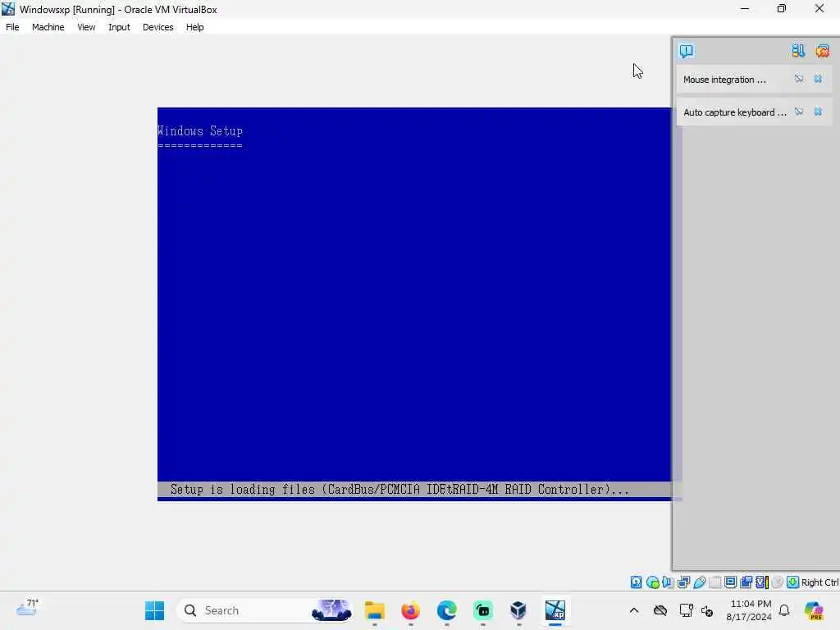Close the VirtualBox VM window
Viewport: 840px width, 630px height.
coord(819,9)
